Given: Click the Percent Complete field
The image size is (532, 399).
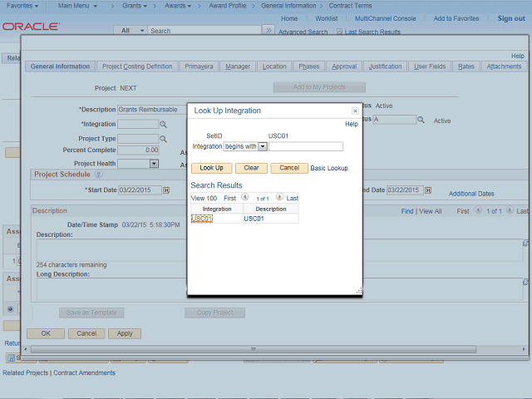Looking at the screenshot, I should [x=138, y=150].
